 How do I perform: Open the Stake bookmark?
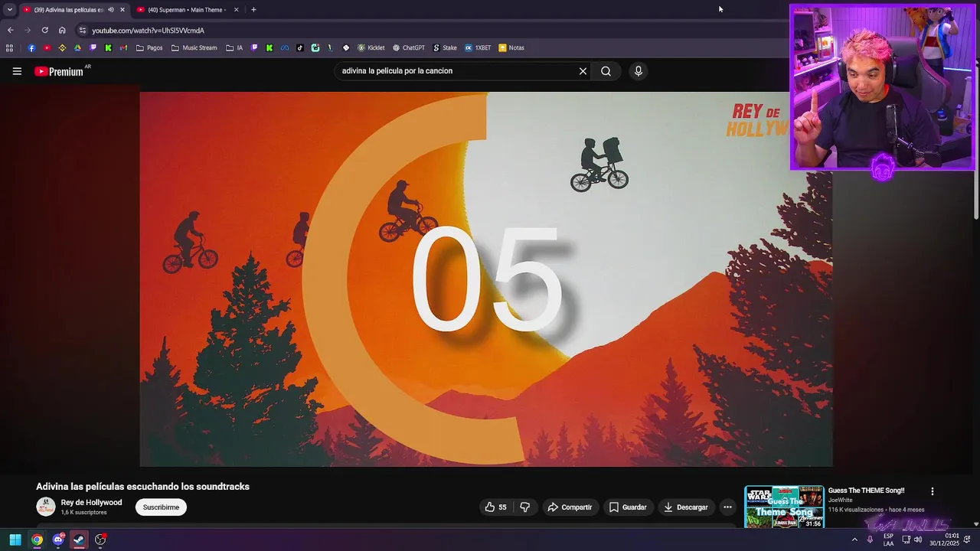pyautogui.click(x=445, y=47)
